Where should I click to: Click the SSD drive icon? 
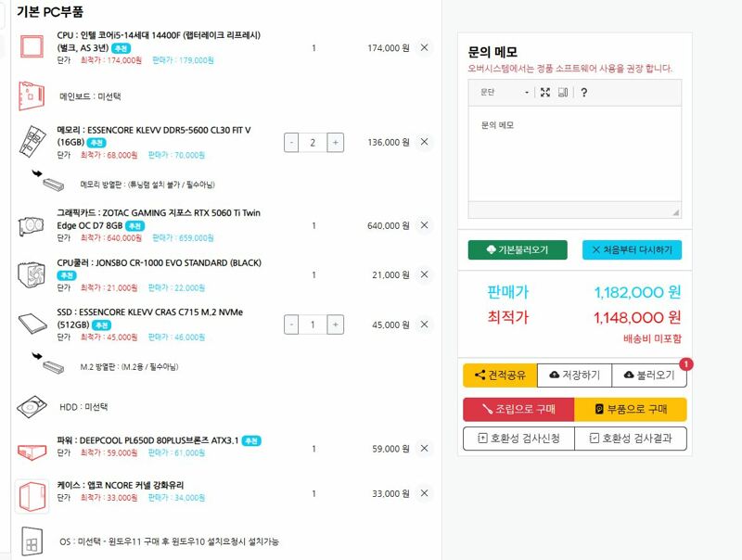pyautogui.click(x=32, y=324)
